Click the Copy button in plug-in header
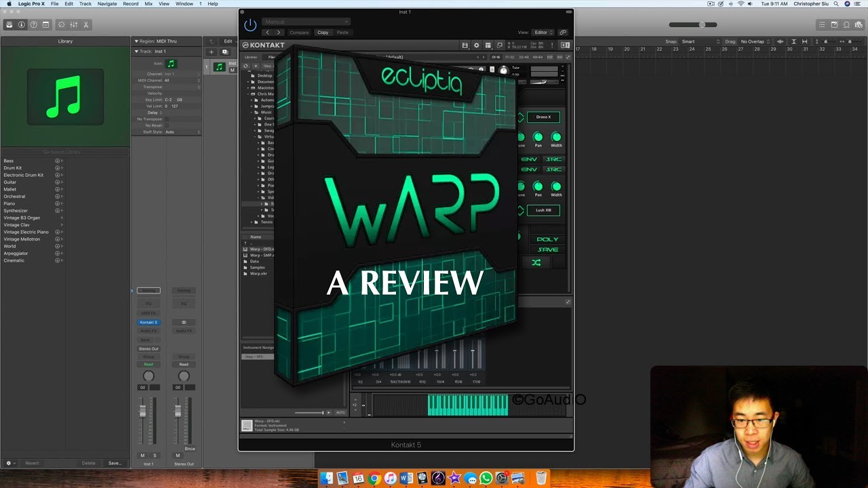 323,33
